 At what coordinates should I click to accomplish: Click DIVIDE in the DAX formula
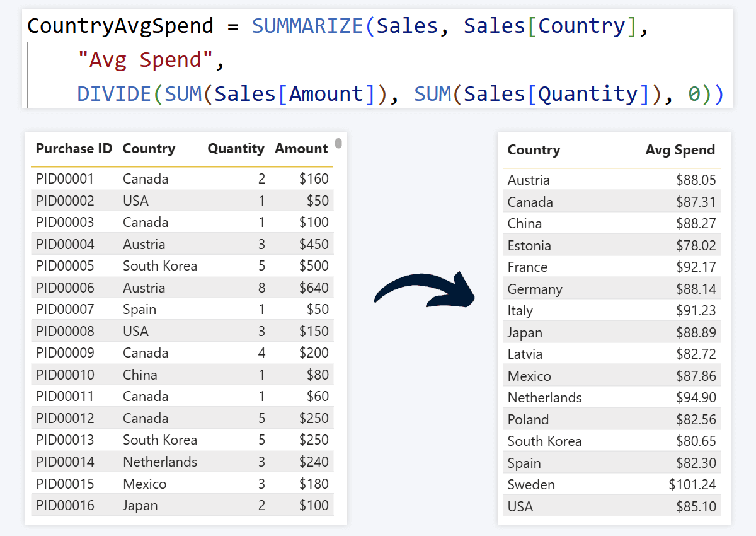point(115,94)
